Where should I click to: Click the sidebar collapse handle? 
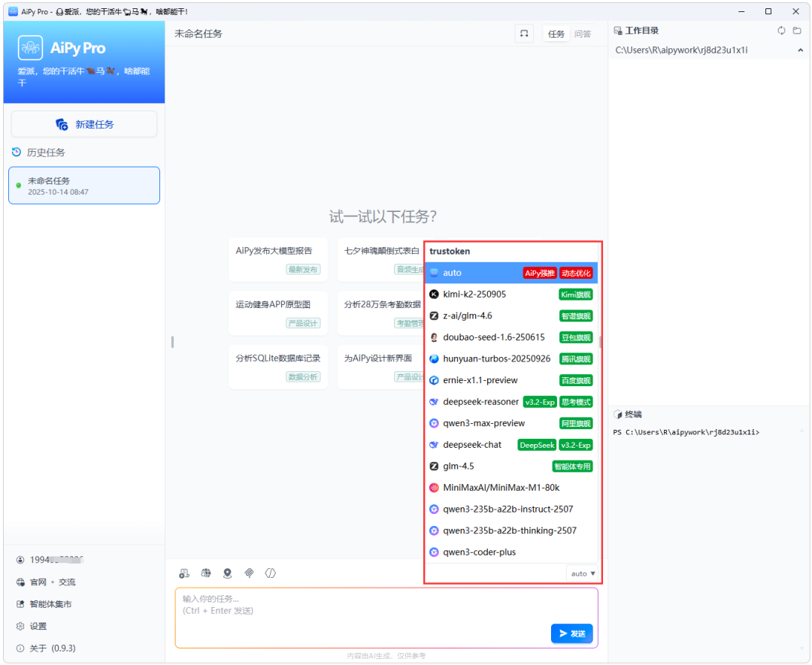pyautogui.click(x=172, y=342)
